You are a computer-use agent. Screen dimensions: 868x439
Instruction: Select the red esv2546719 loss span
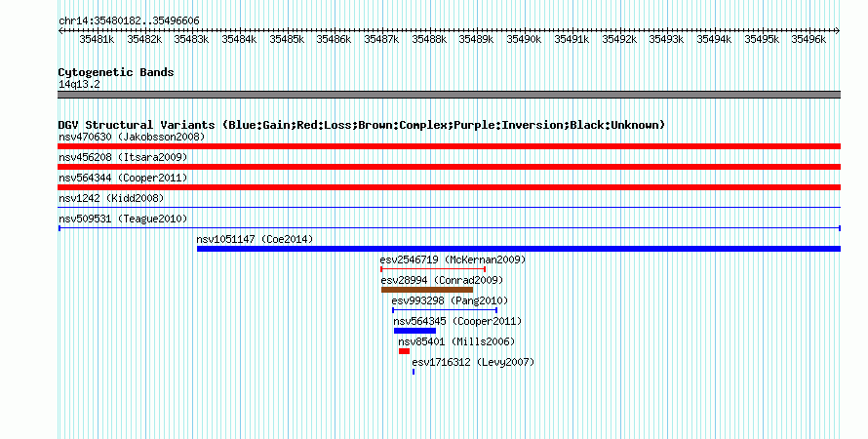(433, 269)
